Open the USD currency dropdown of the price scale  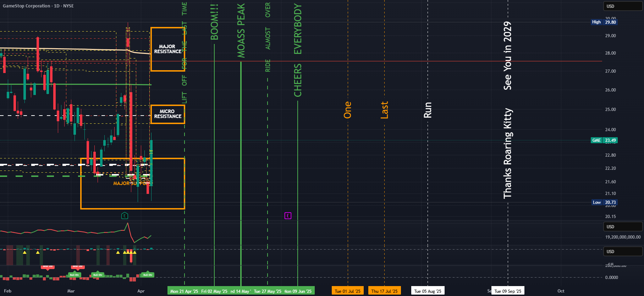click(623, 6)
